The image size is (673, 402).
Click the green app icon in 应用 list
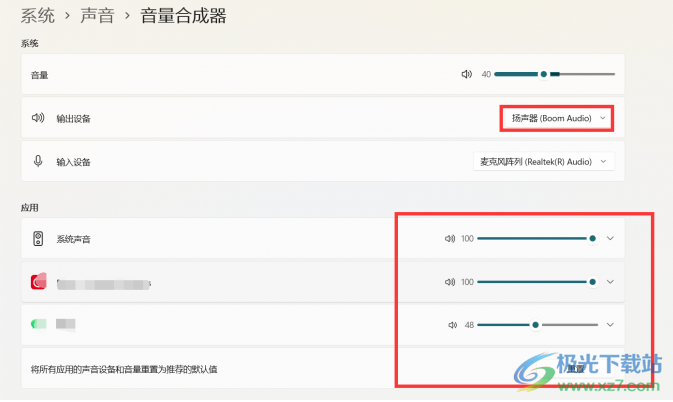pyautogui.click(x=38, y=324)
